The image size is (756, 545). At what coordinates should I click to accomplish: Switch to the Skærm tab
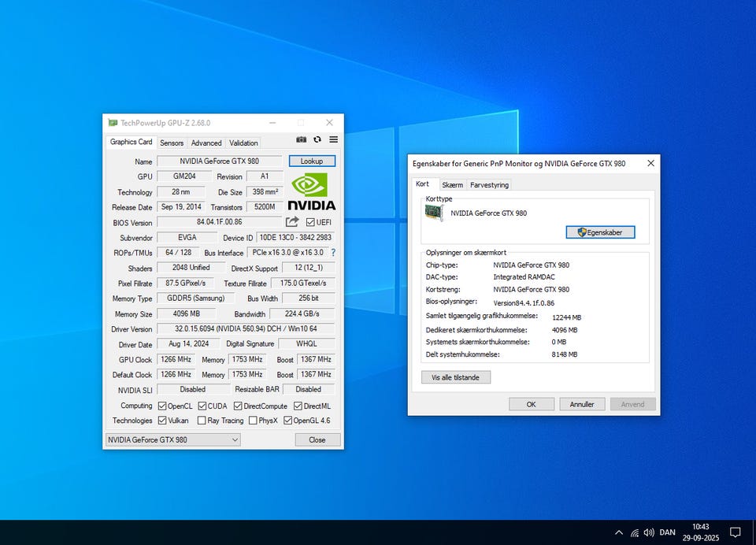tap(452, 185)
